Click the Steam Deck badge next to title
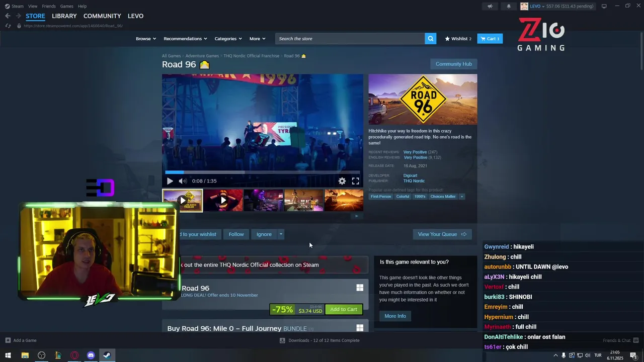The width and height of the screenshot is (644, 362). point(204,65)
